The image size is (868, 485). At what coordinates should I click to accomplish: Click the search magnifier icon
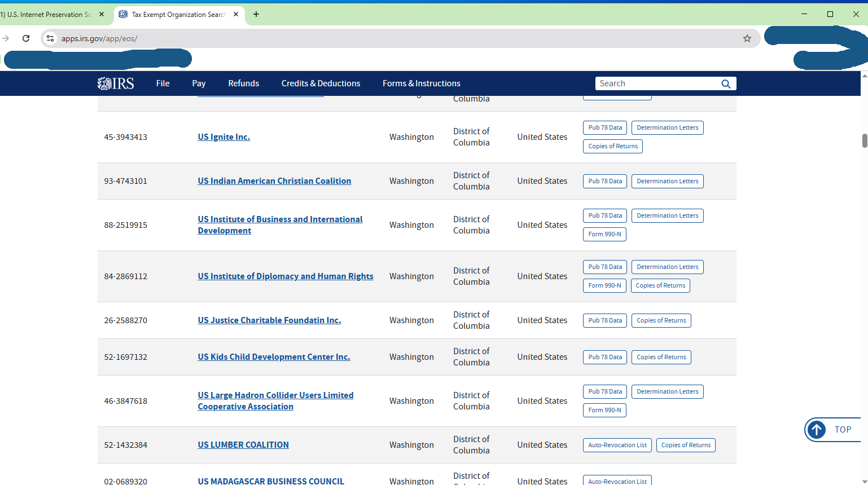(726, 84)
